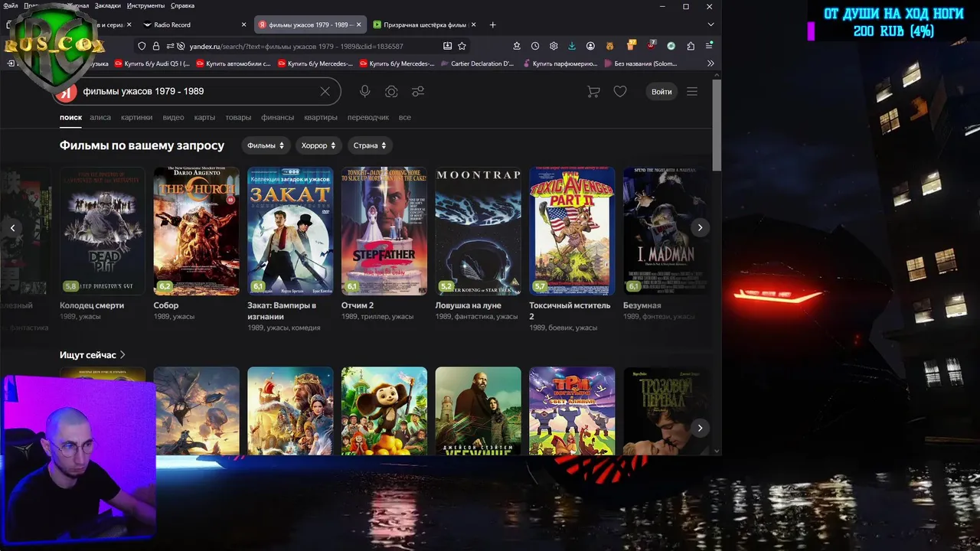
Task: Open Firefox account avatar icon
Action: click(591, 46)
